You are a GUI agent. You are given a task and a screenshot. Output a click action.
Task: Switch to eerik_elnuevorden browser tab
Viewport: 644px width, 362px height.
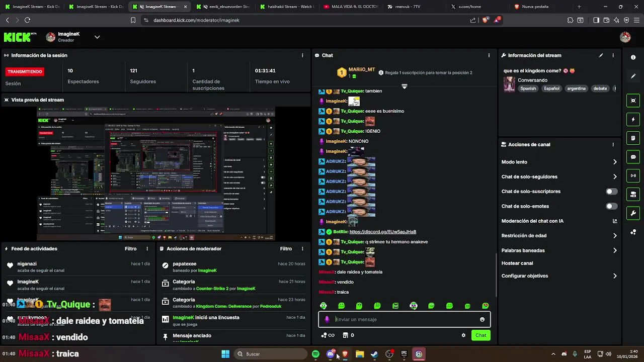coord(223,7)
